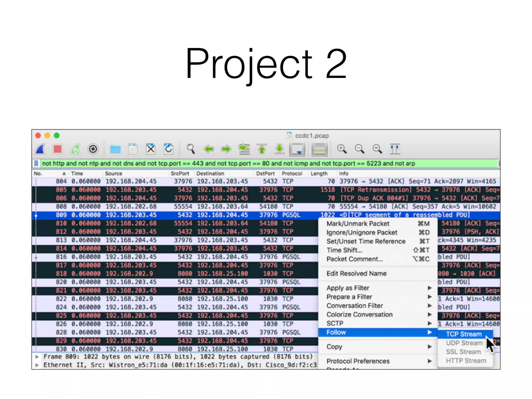Image resolution: width=532 pixels, height=399 pixels.
Task: Select packet 804 row
Action: (266, 181)
